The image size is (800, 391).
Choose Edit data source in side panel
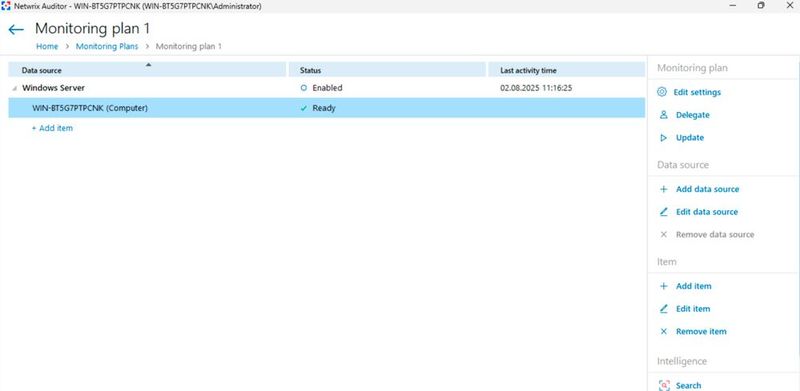(x=707, y=212)
